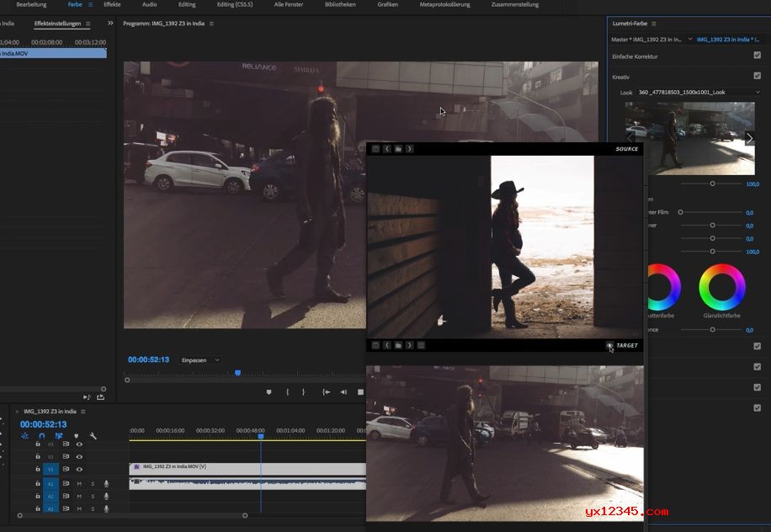Screen dimensions: 771x532
Task: Select the Effekteinstellungen panel tab
Action: (57, 24)
